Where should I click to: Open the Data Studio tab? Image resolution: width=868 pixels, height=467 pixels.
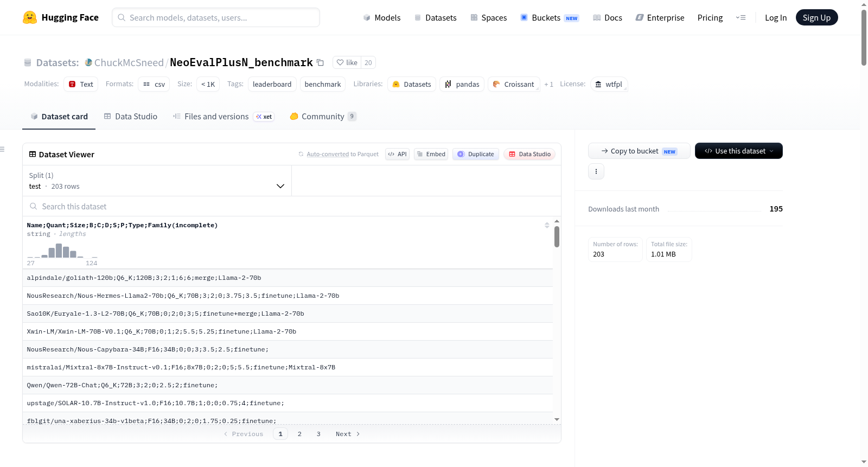click(131, 117)
